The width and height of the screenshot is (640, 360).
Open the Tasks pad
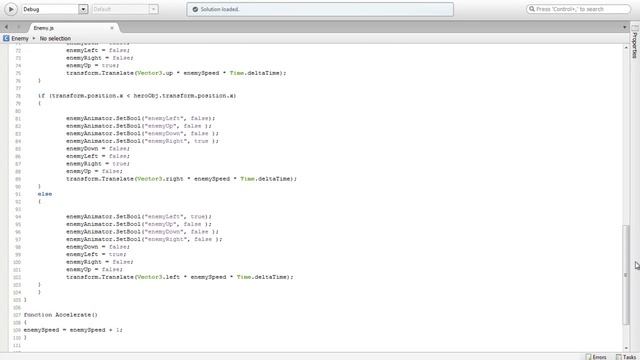tap(626, 357)
